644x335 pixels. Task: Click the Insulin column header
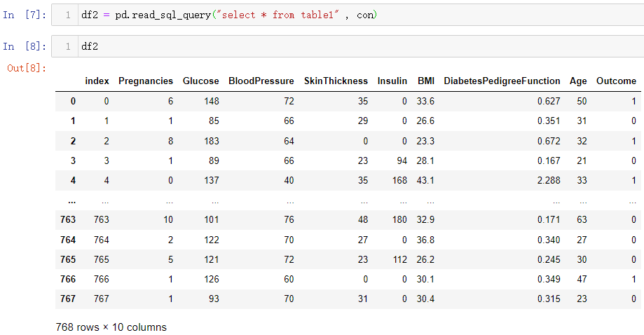pyautogui.click(x=392, y=81)
